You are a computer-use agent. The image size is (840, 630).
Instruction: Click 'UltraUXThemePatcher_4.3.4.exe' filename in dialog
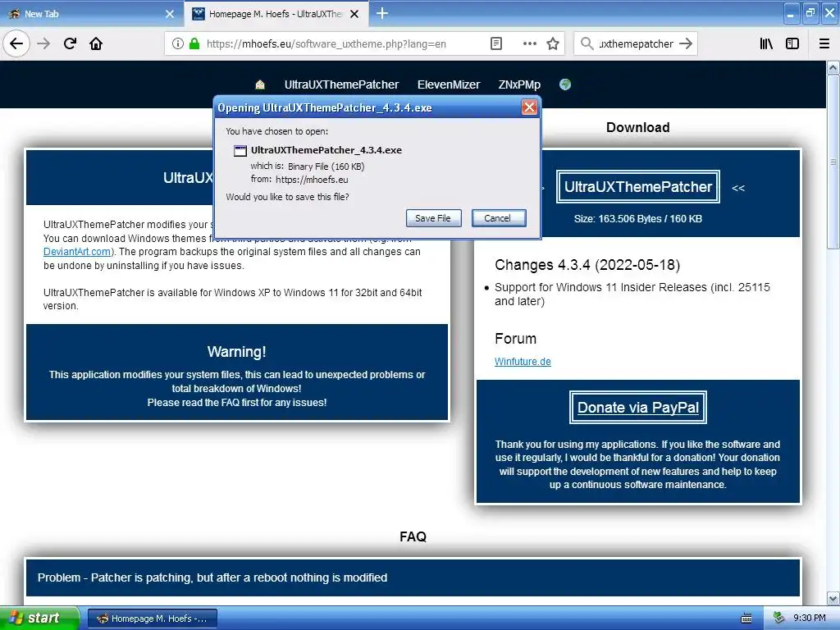pos(326,150)
